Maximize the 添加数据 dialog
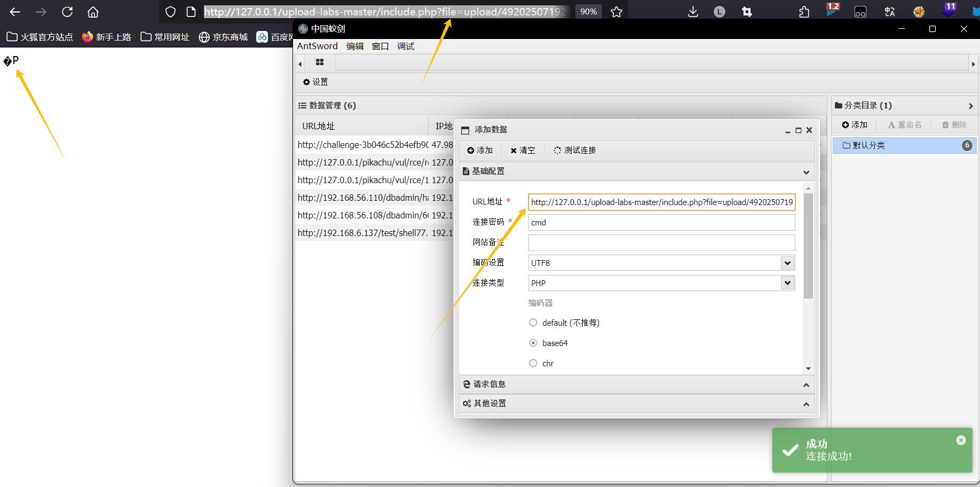This screenshot has width=980, height=487. [x=799, y=130]
